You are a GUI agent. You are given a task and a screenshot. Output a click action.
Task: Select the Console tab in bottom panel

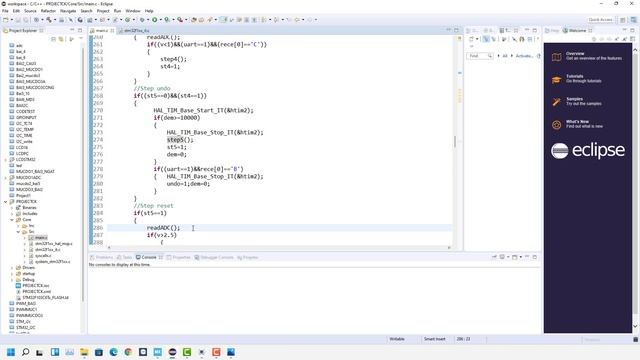pyautogui.click(x=149, y=257)
